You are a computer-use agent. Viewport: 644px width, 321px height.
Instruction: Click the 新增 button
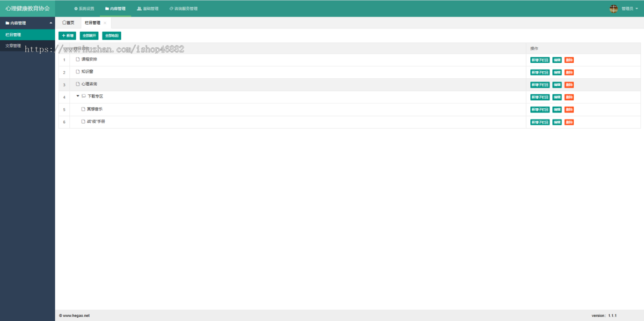tap(68, 35)
